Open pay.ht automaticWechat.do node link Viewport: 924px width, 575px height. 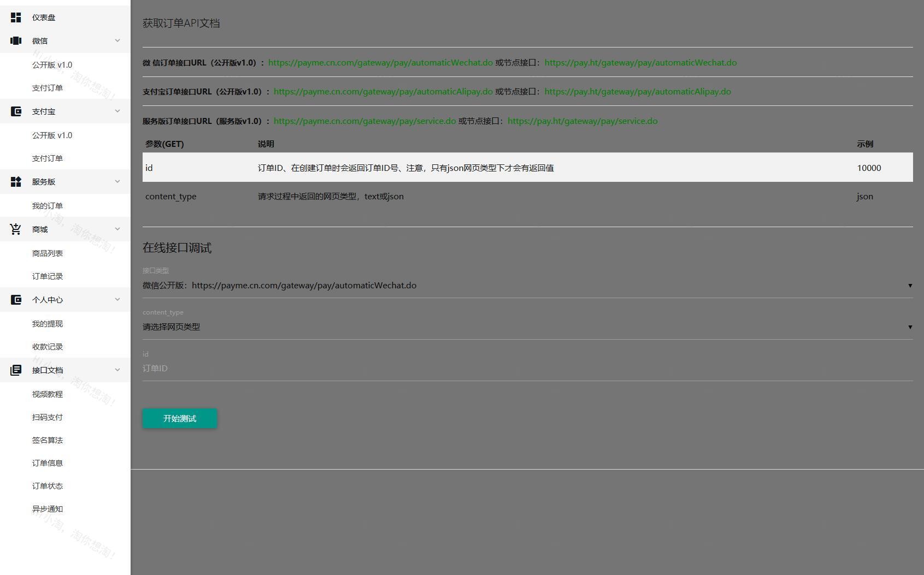point(640,63)
